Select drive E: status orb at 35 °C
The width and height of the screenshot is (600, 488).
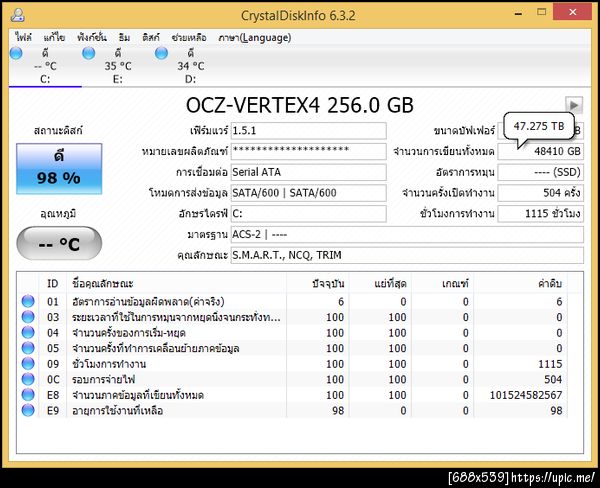(x=89, y=53)
